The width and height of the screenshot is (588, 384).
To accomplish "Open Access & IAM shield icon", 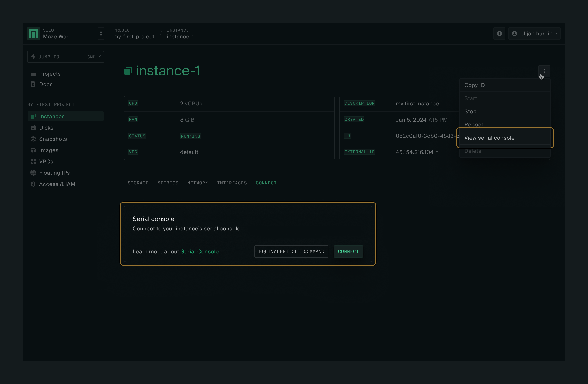I will pyautogui.click(x=33, y=184).
